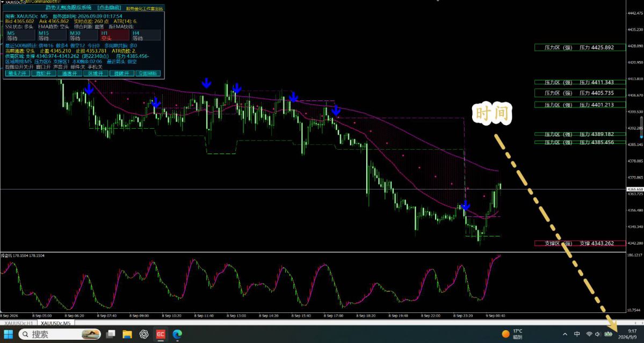Open the Windows Start menu

8,334
